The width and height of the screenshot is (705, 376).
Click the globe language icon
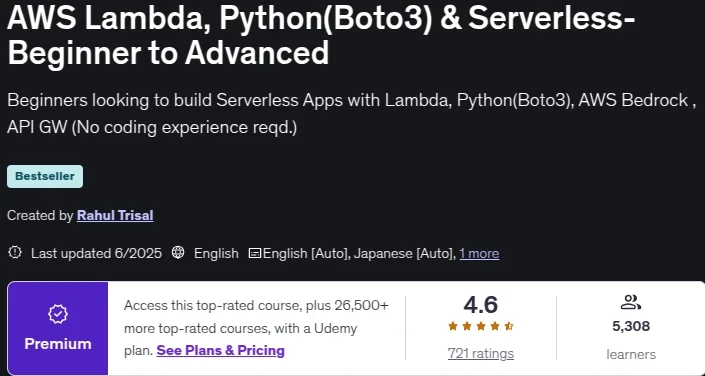pos(178,253)
